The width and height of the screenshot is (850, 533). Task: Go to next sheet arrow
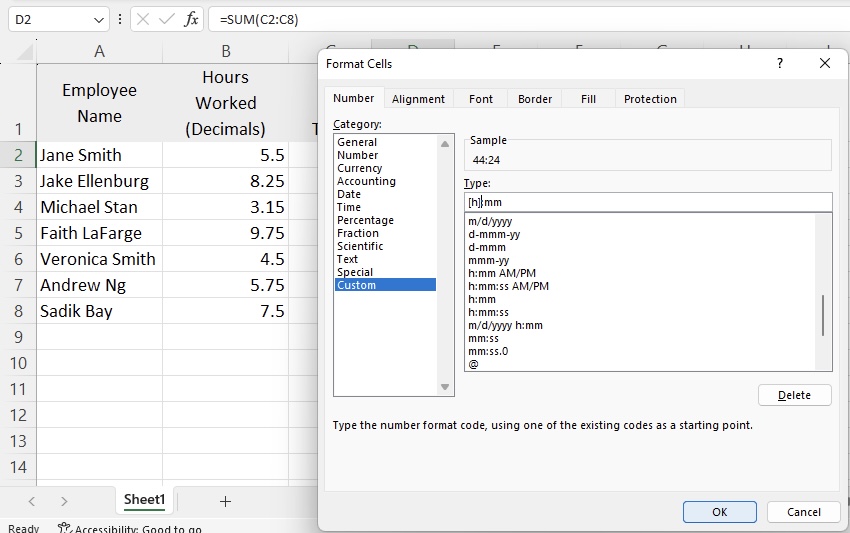(64, 502)
